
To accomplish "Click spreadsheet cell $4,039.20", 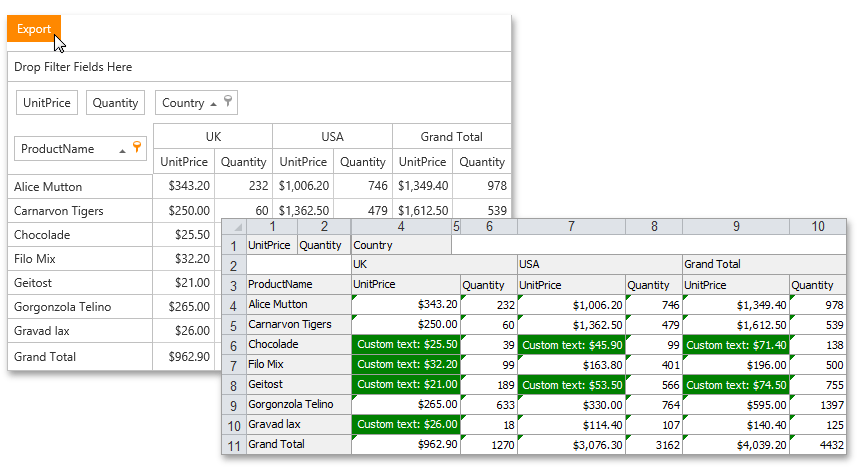I will (736, 445).
